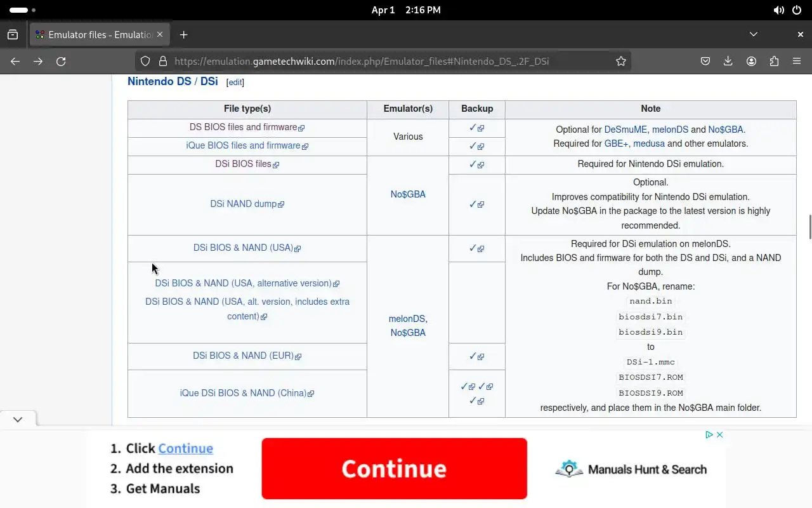The width and height of the screenshot is (812, 508).
Task: Open the USA alt. version with extra content link
Action: pyautogui.click(x=247, y=309)
